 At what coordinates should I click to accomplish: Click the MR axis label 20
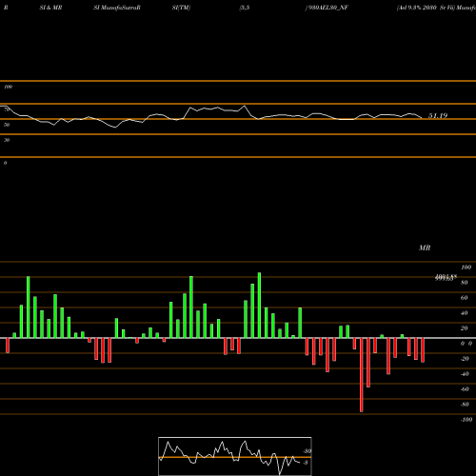tap(465, 328)
